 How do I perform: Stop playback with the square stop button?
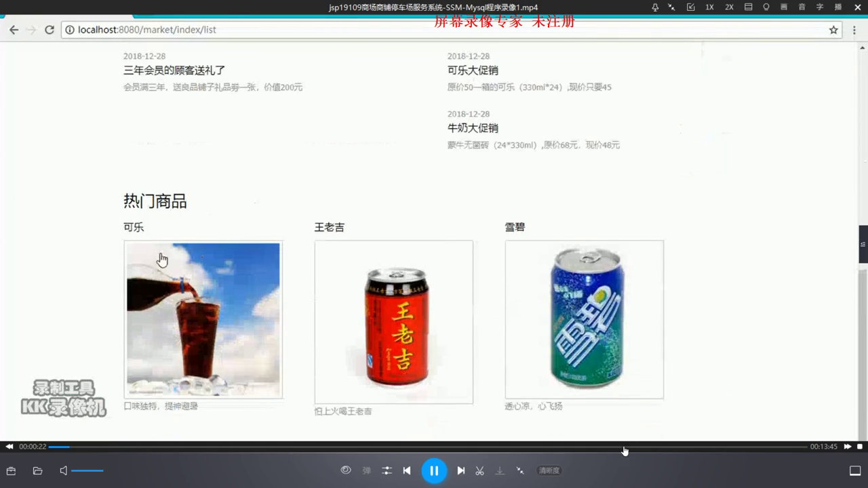[860, 447]
